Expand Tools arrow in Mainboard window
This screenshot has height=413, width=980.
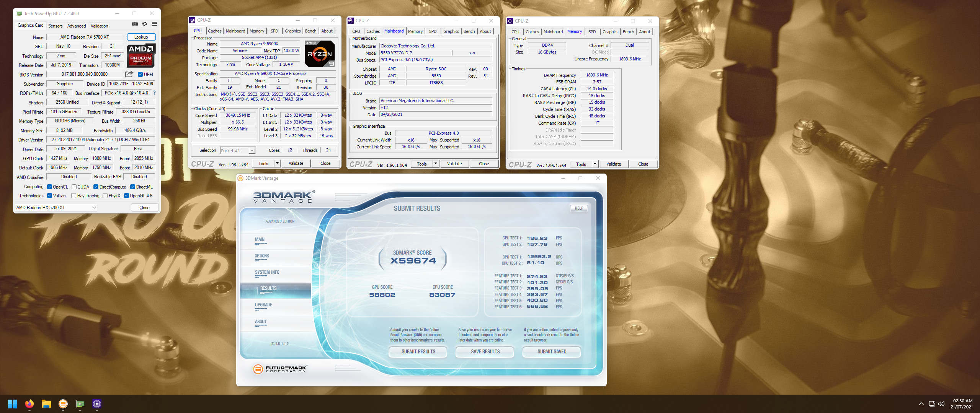[436, 164]
